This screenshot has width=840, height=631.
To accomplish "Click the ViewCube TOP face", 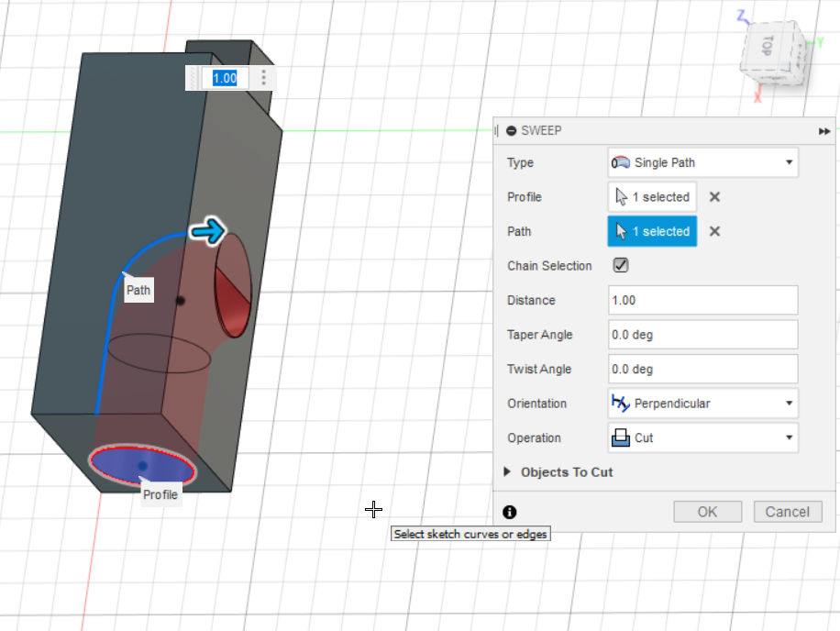I will click(767, 48).
